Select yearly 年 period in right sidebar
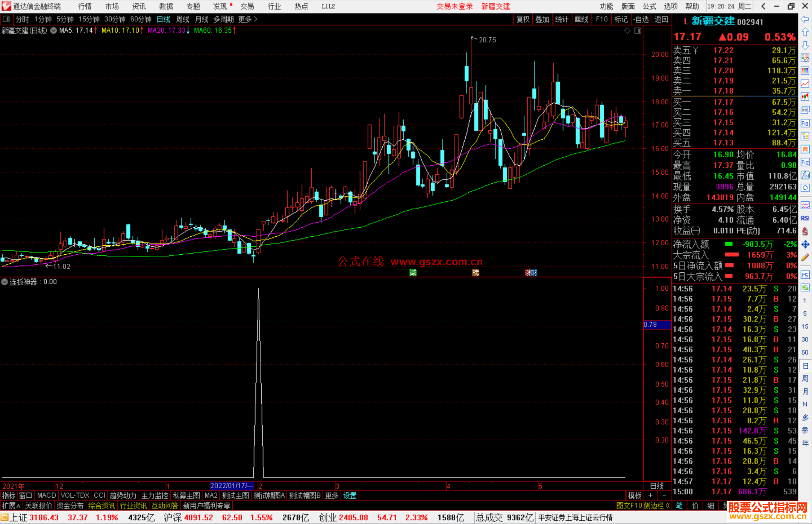 (x=805, y=443)
